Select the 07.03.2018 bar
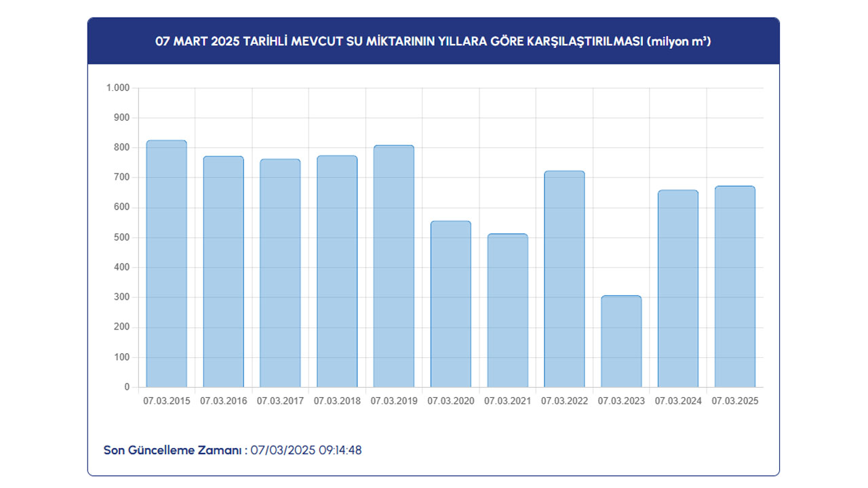Screen dimensions: 868x488 (x=337, y=272)
